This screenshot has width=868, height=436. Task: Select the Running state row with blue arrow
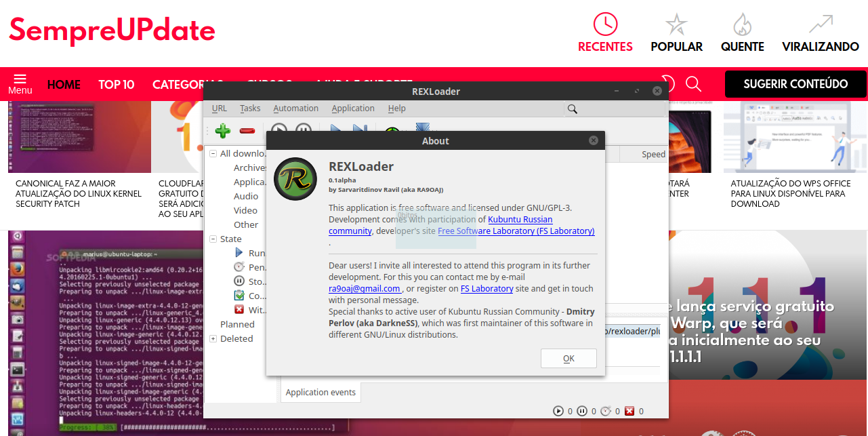(249, 253)
